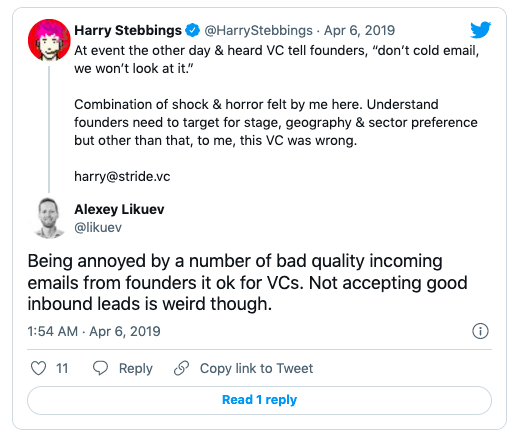Viewport: 514px width, 438px height.
Task: Open the @likuev handle link
Action: [x=98, y=228]
